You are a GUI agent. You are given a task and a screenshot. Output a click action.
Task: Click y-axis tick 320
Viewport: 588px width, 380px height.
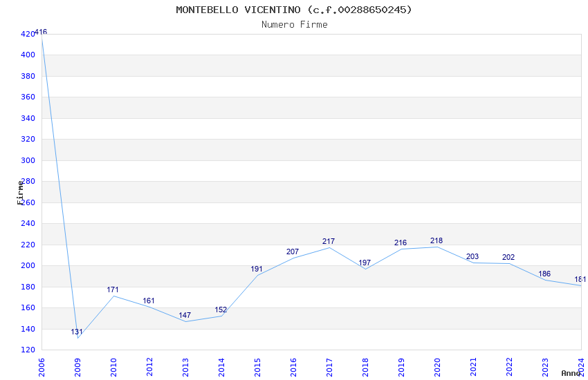tap(28, 140)
